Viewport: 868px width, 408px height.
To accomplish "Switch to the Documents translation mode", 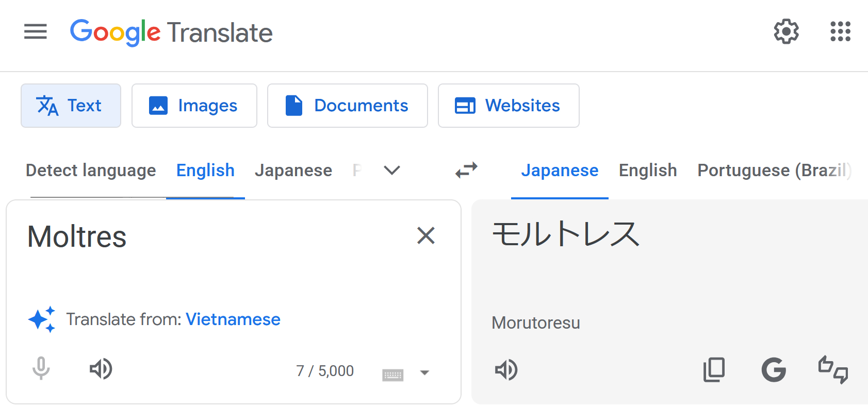I will 347,106.
